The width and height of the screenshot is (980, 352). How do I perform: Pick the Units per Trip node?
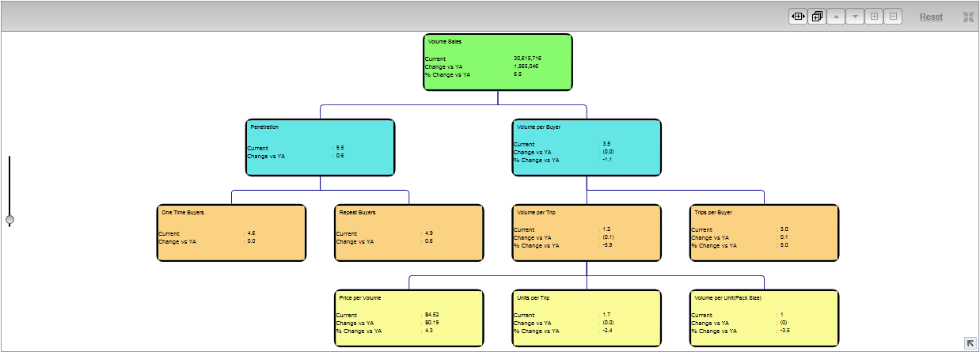click(x=587, y=318)
